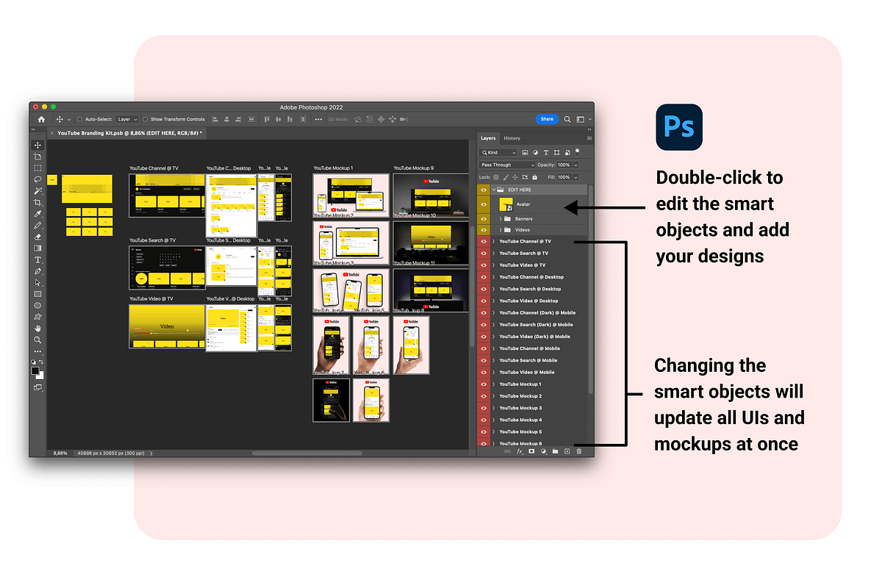This screenshot has width=882, height=588.
Task: Click the 8,86% zoom field in status bar
Action: [60, 453]
